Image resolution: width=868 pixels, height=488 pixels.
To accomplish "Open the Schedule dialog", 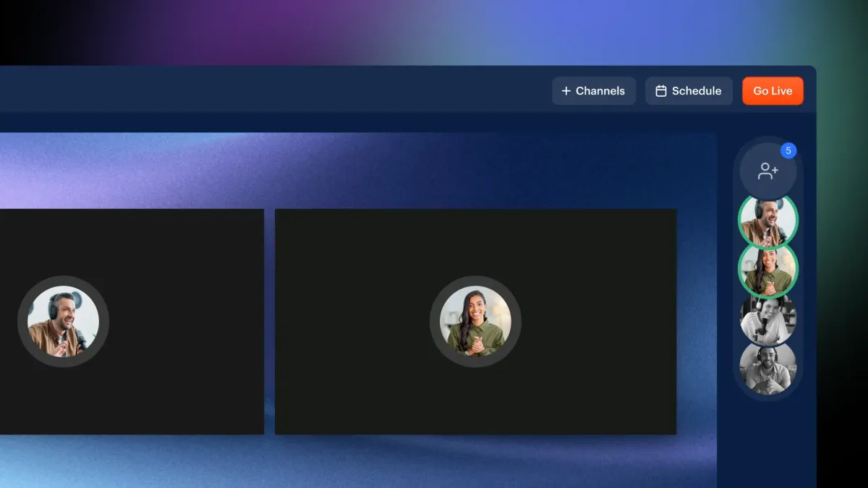I will coord(689,91).
